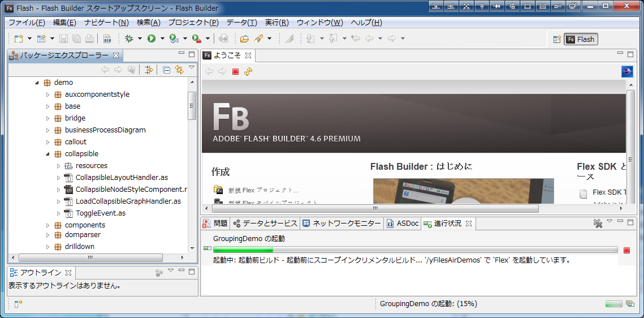Maximize the Package Explorer view
This screenshot has width=644, height=318.
pyautogui.click(x=192, y=54)
